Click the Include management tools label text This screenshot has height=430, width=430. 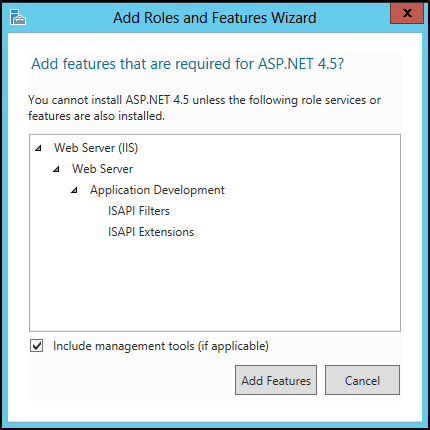pos(161,346)
